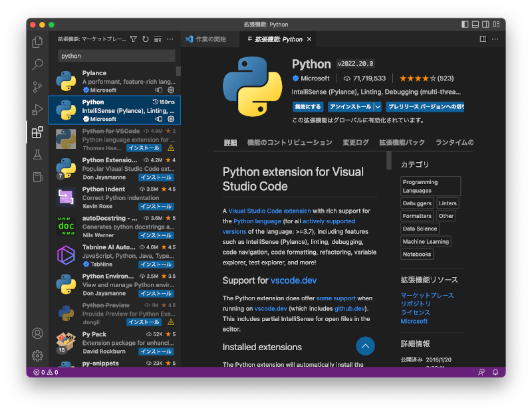
Task: Click the scroll-to-top round button
Action: point(365,346)
